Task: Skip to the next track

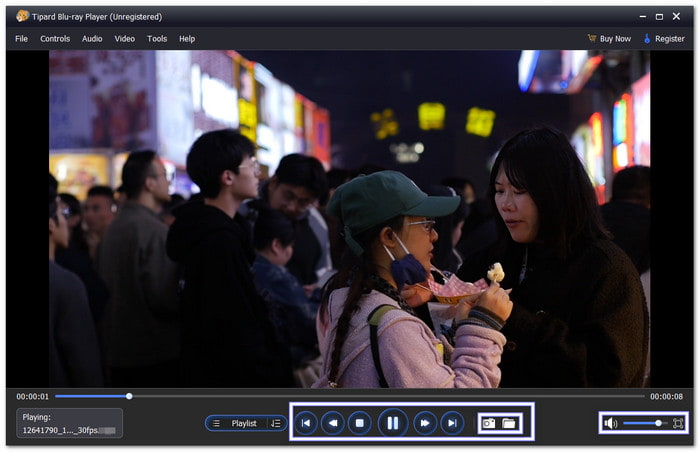Action: point(452,423)
